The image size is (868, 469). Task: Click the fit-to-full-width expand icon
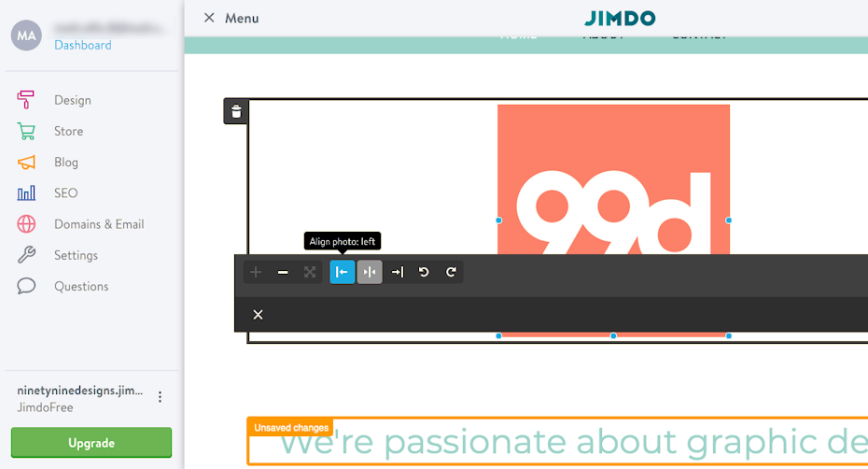pyautogui.click(x=310, y=272)
